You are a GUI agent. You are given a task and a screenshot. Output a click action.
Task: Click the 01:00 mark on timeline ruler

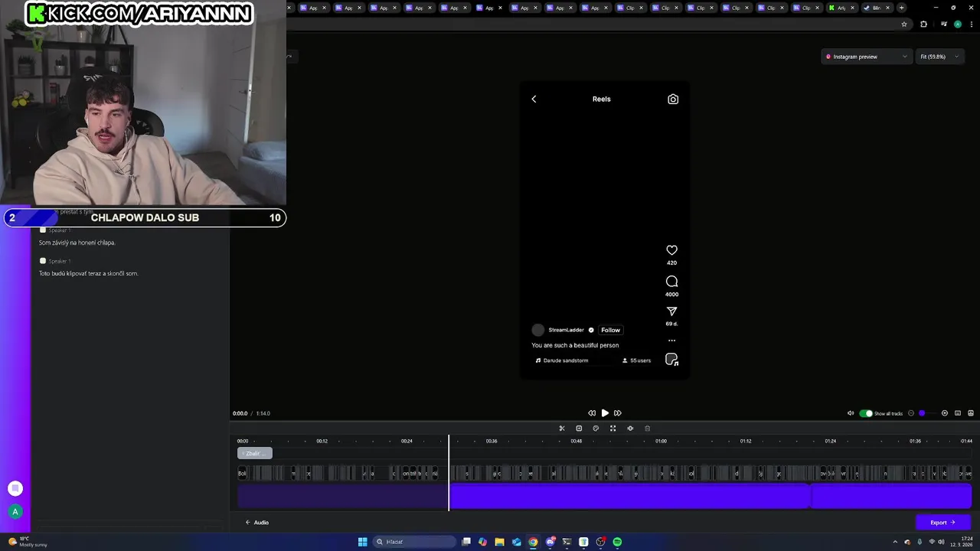661,441
